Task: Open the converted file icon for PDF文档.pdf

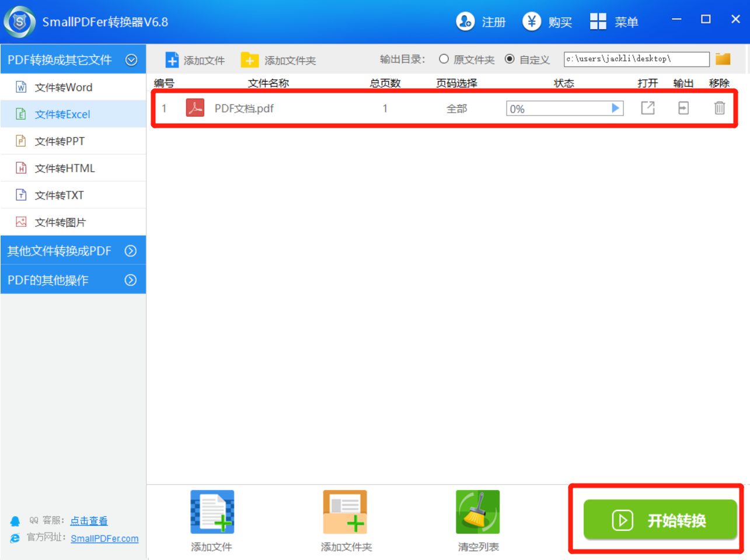Action: point(648,108)
